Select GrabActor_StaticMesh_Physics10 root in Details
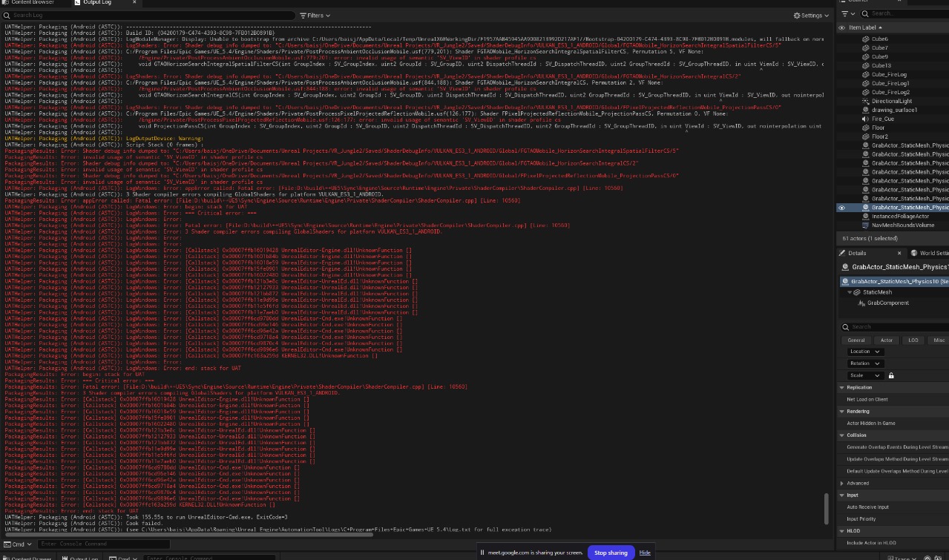 (x=895, y=282)
